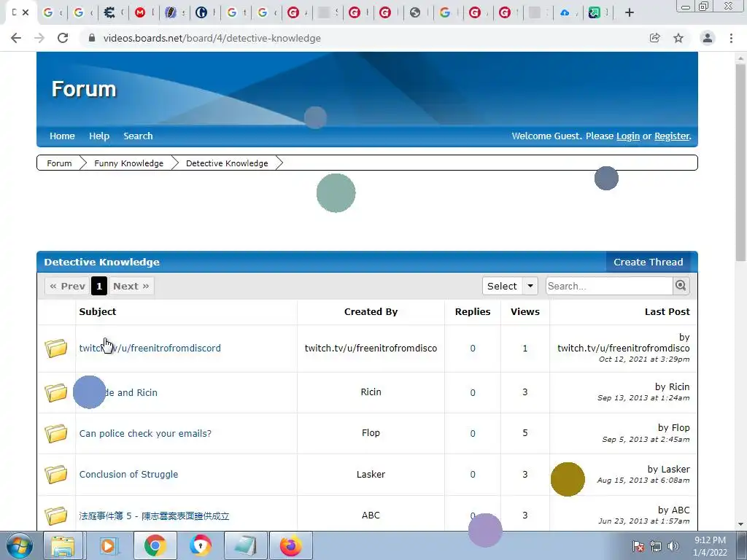Click the Prev page button

click(x=67, y=286)
